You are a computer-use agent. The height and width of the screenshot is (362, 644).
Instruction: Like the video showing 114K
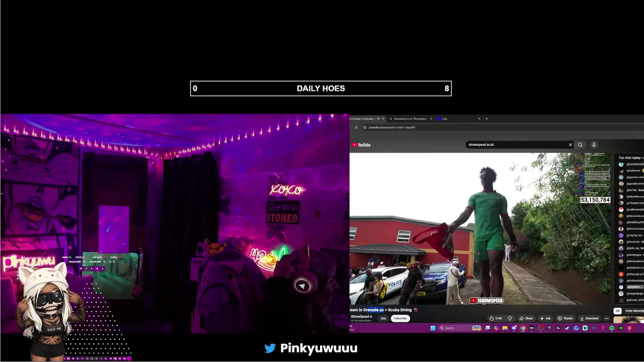496,318
